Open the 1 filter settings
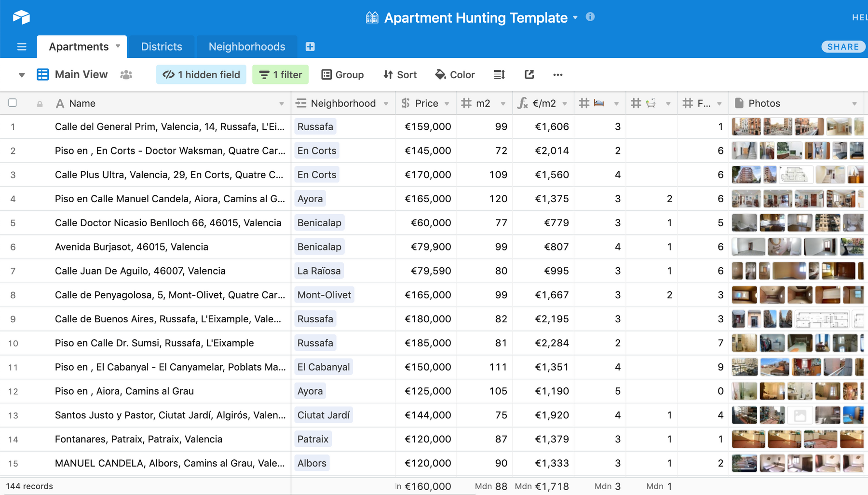 click(280, 75)
